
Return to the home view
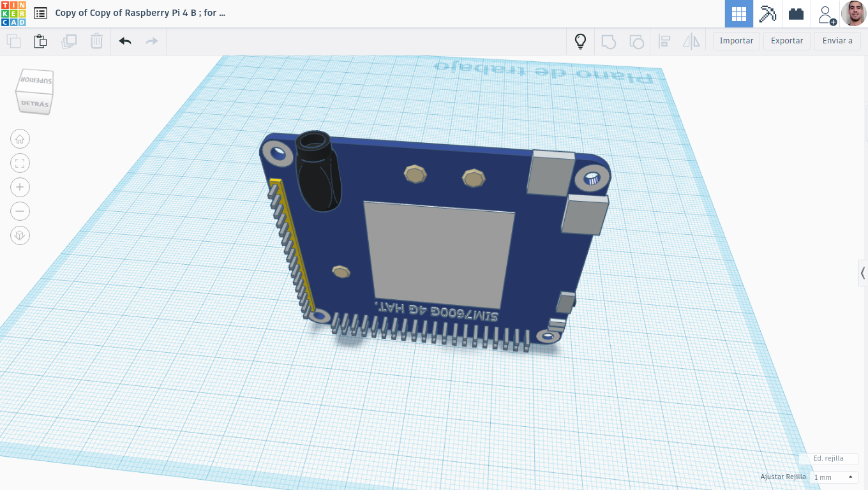pyautogui.click(x=20, y=139)
